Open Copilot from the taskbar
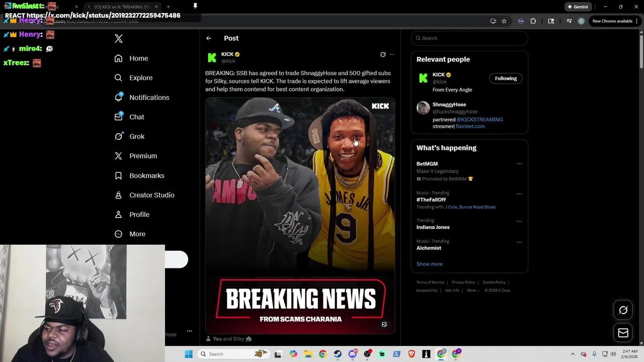The image size is (644, 362). (293, 354)
